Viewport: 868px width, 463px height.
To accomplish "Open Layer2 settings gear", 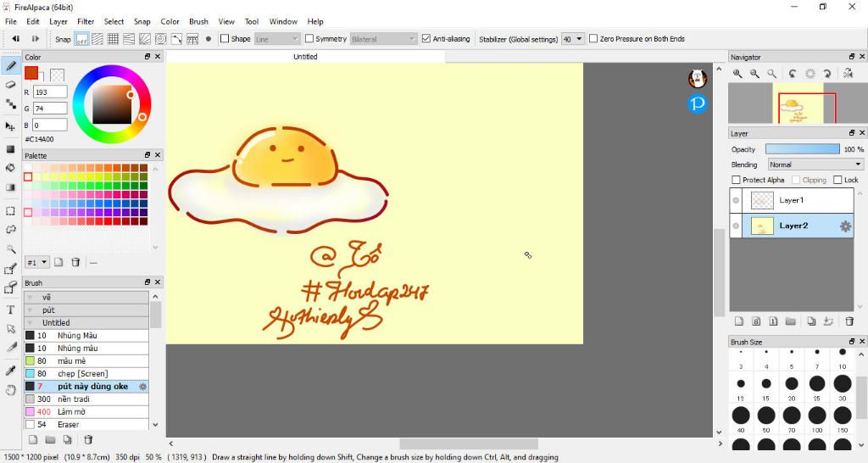I will 845,226.
